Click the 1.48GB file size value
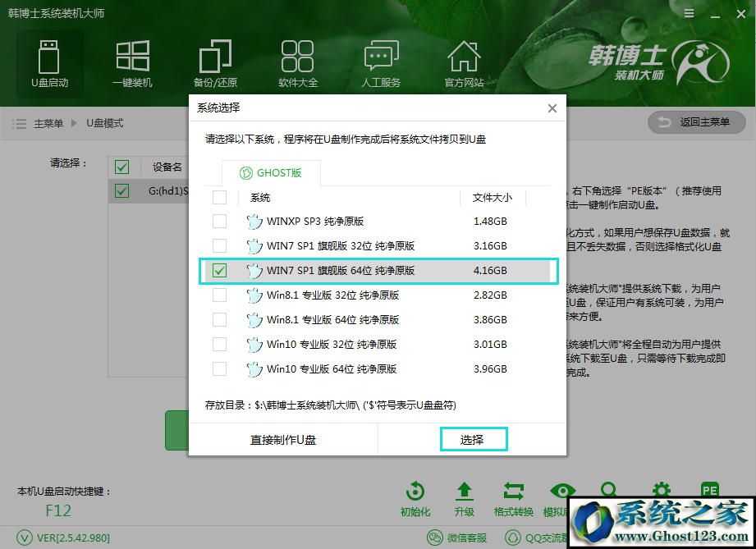756x549 pixels. click(490, 222)
